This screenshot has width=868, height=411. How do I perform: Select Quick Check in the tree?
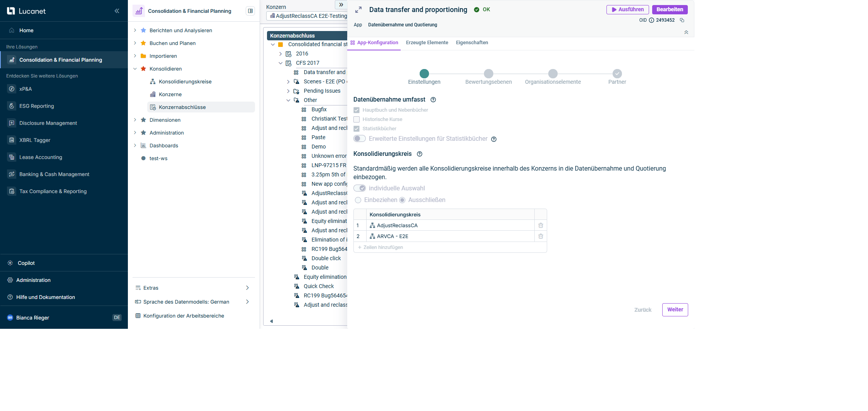(319, 286)
